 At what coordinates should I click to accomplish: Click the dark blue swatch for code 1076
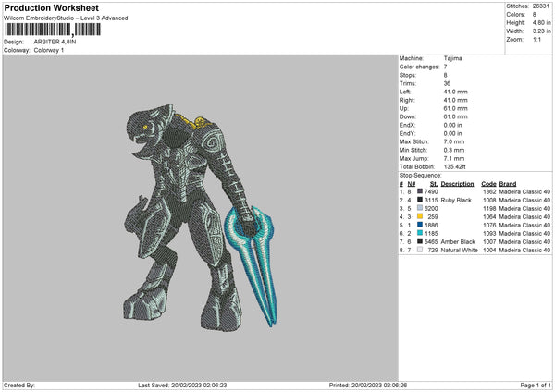(420, 225)
